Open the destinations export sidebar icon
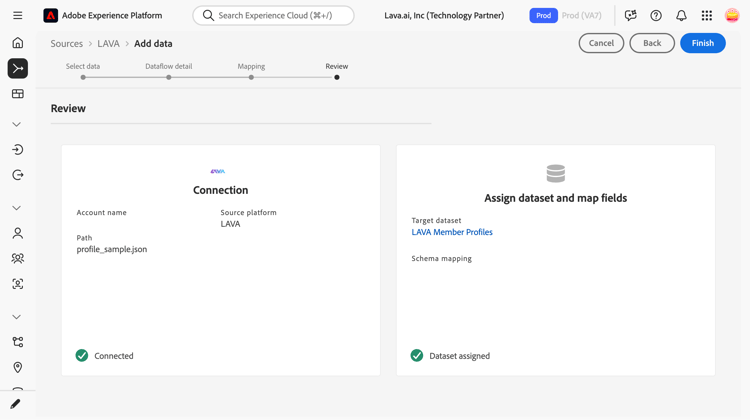 [x=18, y=175]
